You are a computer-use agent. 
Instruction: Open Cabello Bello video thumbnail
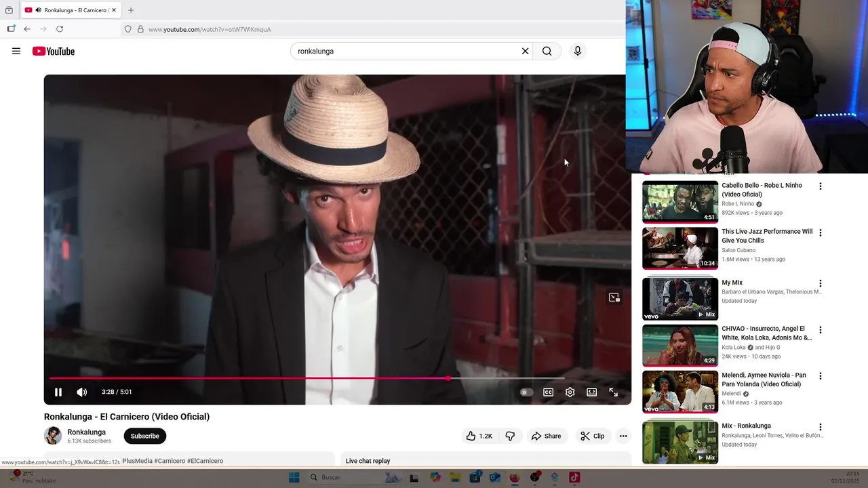point(680,202)
